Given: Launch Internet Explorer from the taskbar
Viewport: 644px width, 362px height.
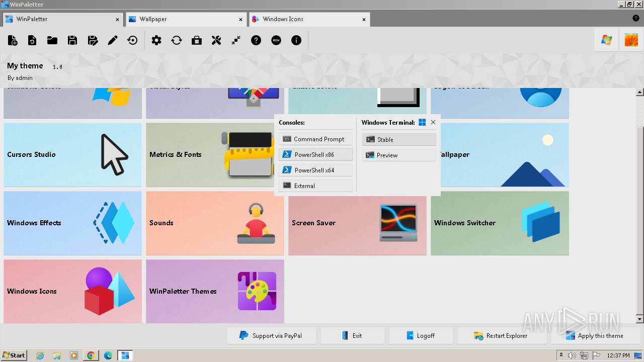Looking at the screenshot, I should point(40,355).
